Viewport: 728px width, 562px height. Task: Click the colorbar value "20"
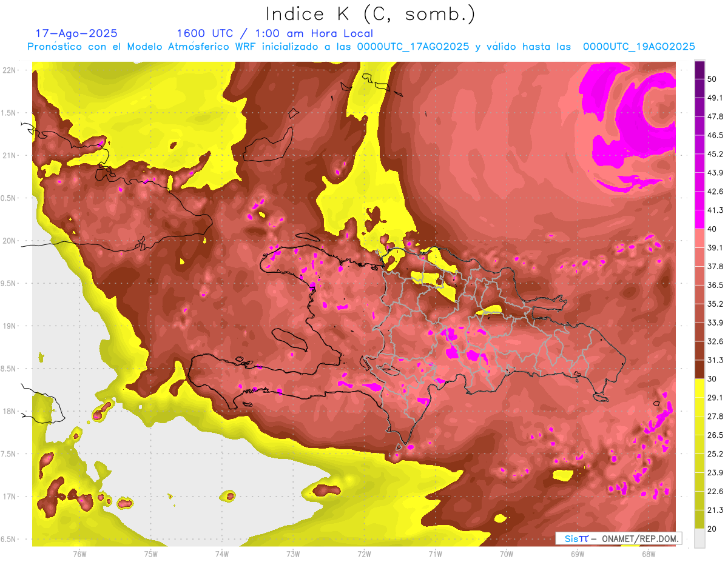point(713,529)
